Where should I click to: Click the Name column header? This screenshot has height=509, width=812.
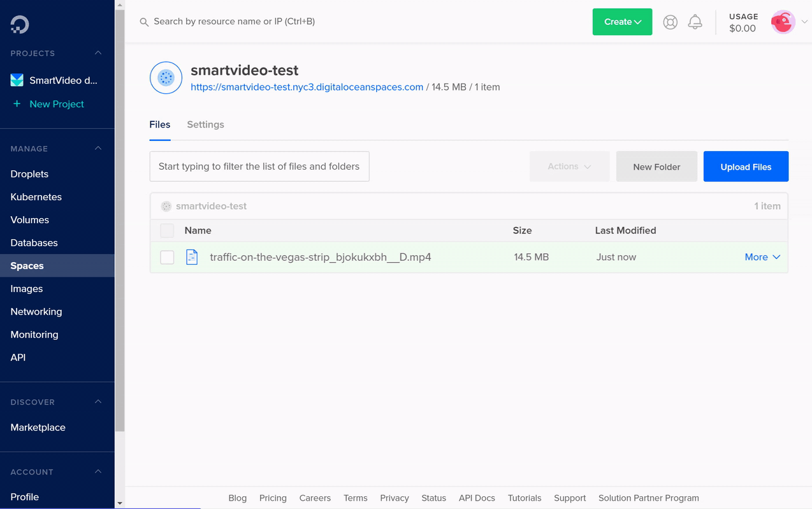click(x=198, y=230)
